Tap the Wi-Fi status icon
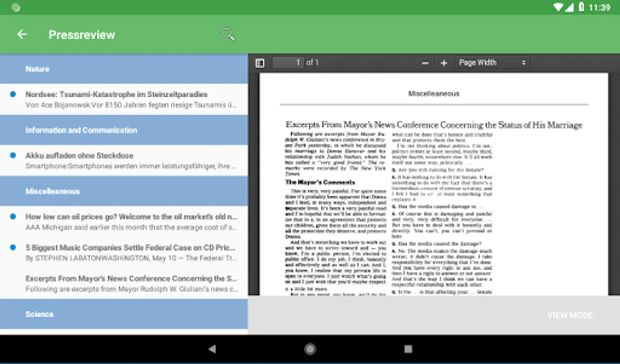The width and height of the screenshot is (620, 364). pyautogui.click(x=558, y=7)
